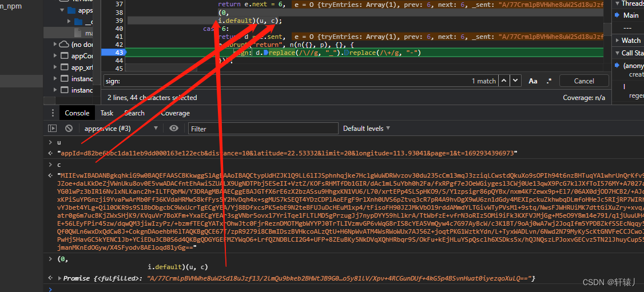
Task: Expand the fulfilled Promise result arrow
Action: [x=61, y=278]
